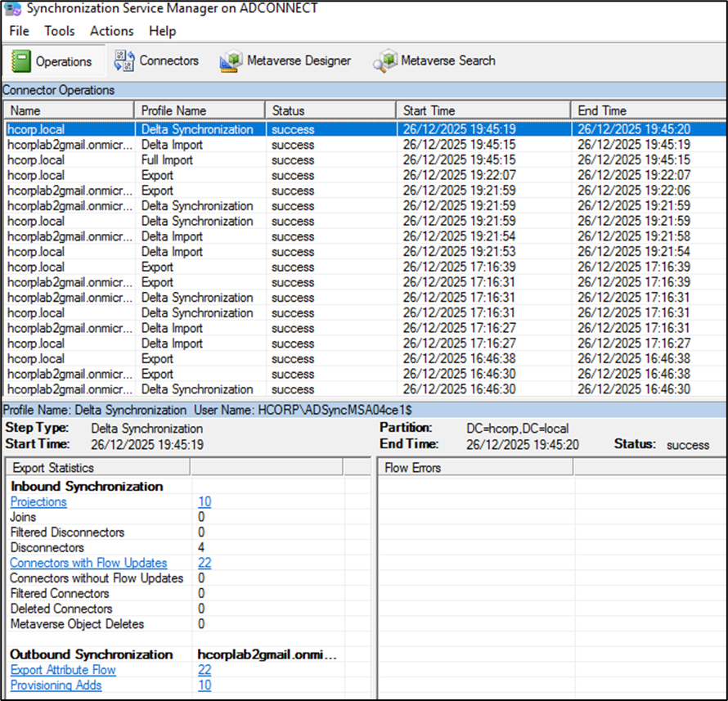Image resolution: width=728 pixels, height=701 pixels.
Task: Open the Actions menu
Action: (x=111, y=31)
